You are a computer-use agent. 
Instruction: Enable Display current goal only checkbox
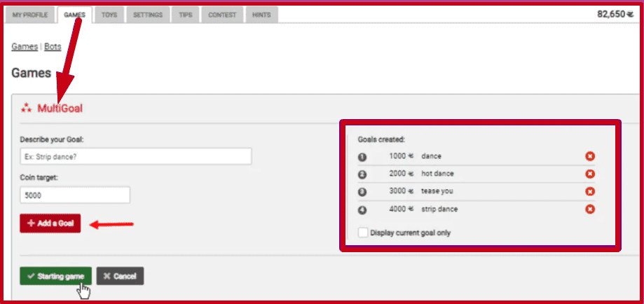pos(363,233)
